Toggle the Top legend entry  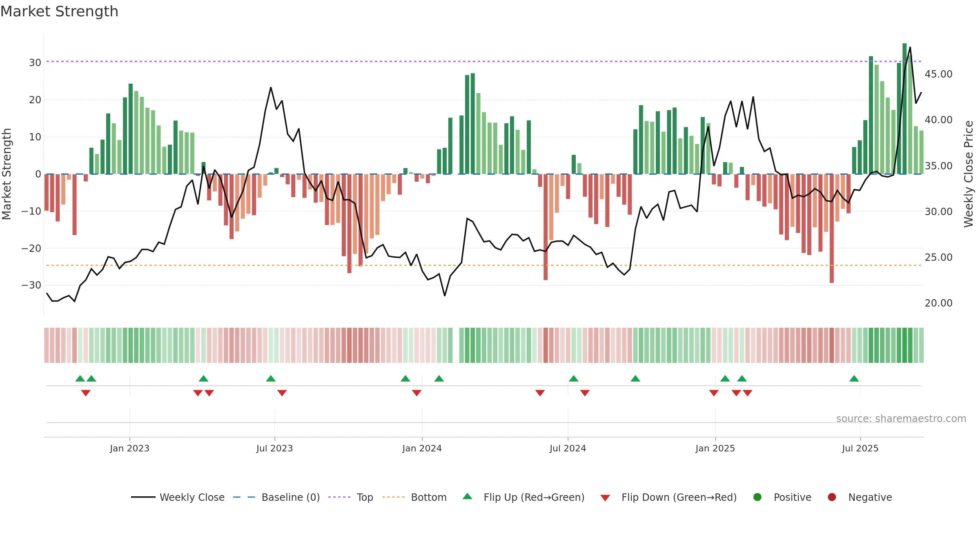(351, 497)
